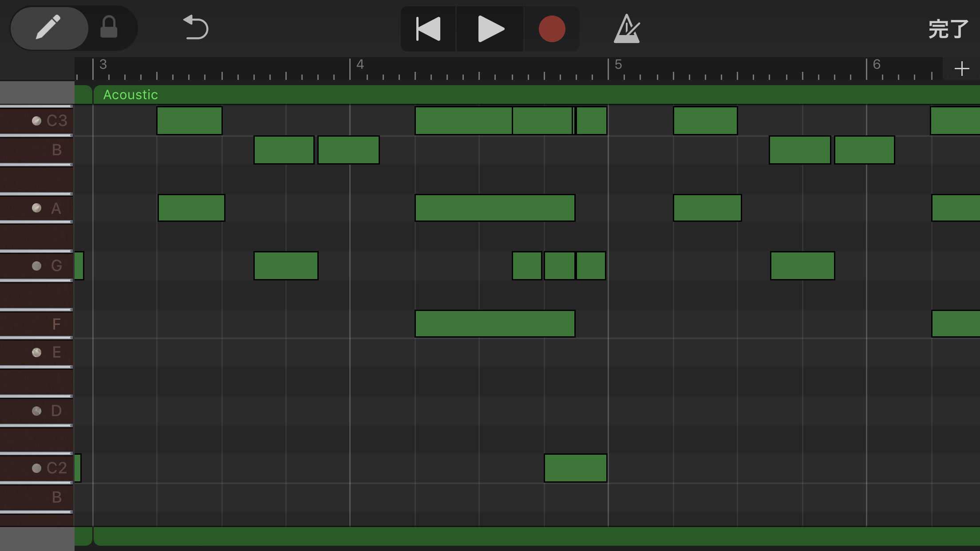This screenshot has width=980, height=551.
Task: Select the first B note in bar 3
Action: 284,150
